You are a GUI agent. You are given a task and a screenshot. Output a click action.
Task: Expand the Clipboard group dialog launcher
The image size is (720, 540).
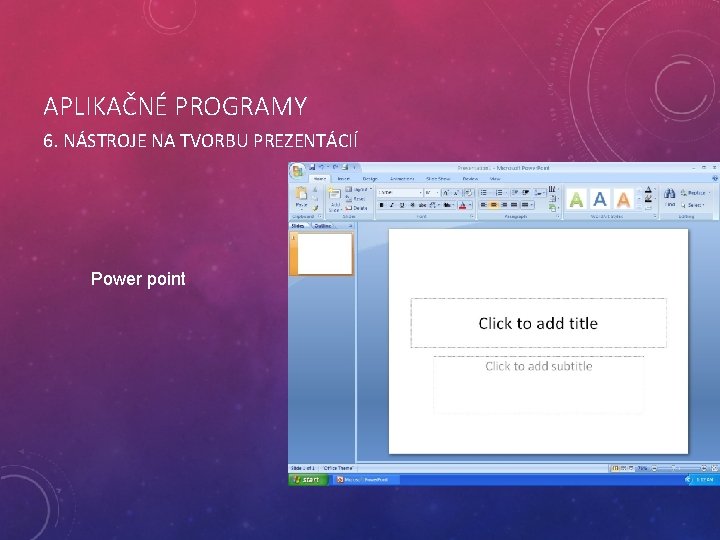[x=320, y=216]
